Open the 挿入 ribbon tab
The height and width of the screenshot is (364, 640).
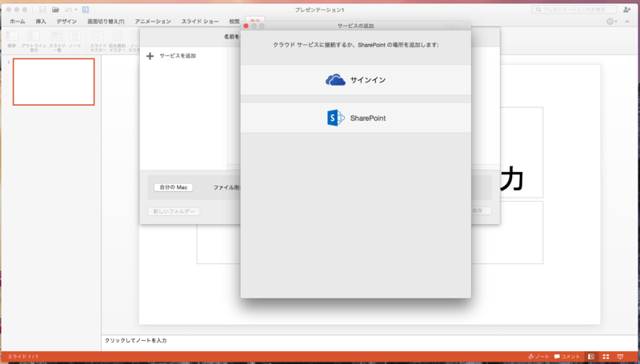pyautogui.click(x=41, y=22)
